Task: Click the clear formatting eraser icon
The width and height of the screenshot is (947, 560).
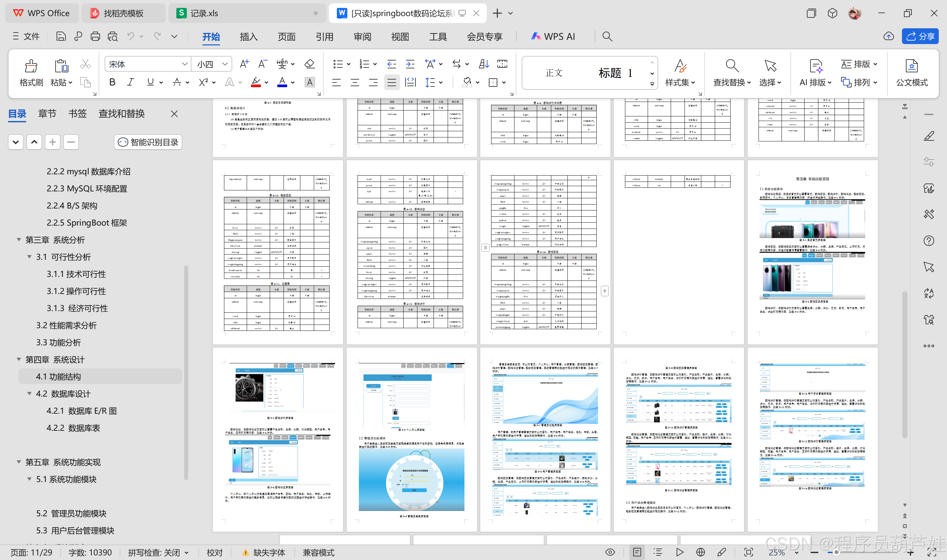Action: point(310,64)
